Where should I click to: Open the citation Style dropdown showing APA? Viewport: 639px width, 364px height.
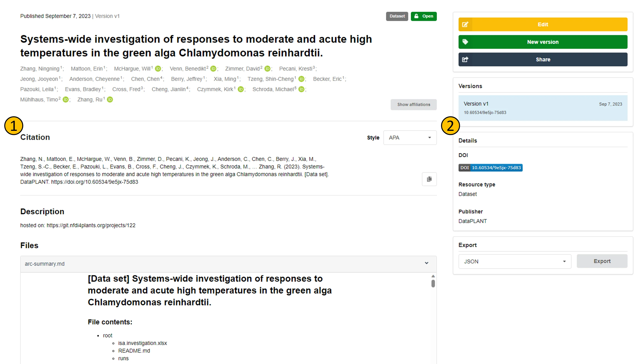coord(410,138)
